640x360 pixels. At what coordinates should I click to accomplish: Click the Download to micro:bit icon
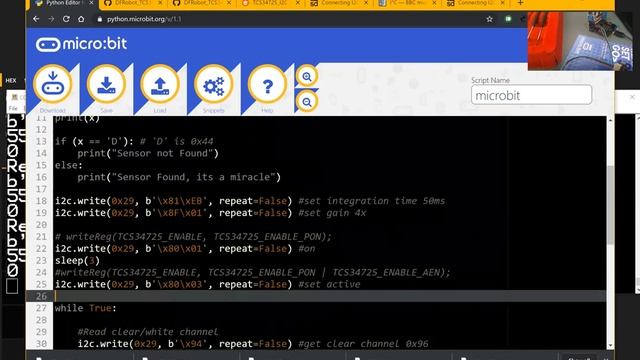pos(53,84)
